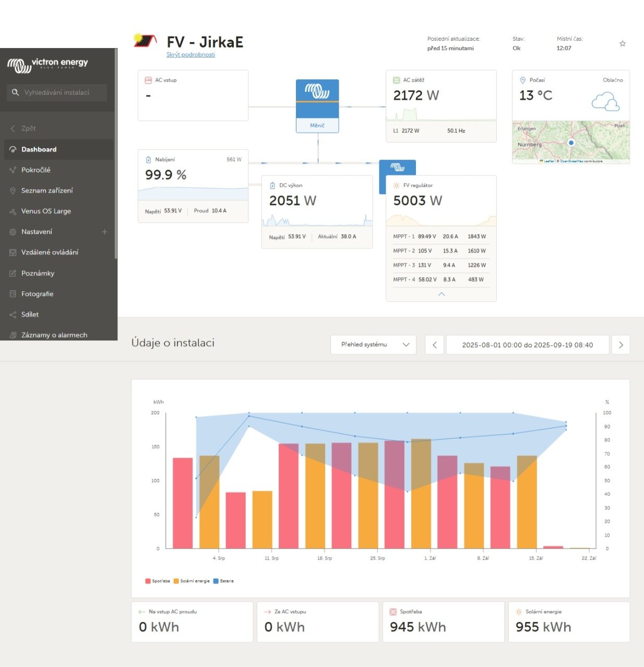Click the installation location marker on map
The height and width of the screenshot is (667, 644).
[571, 142]
